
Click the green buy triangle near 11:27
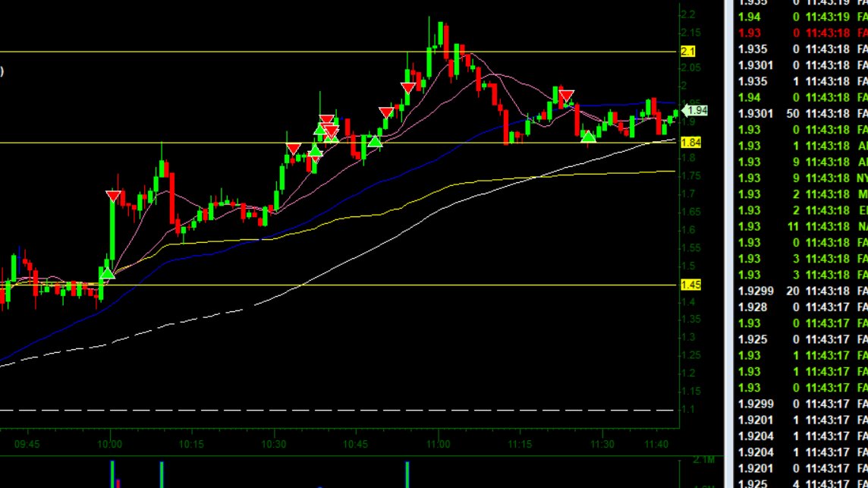tap(588, 136)
